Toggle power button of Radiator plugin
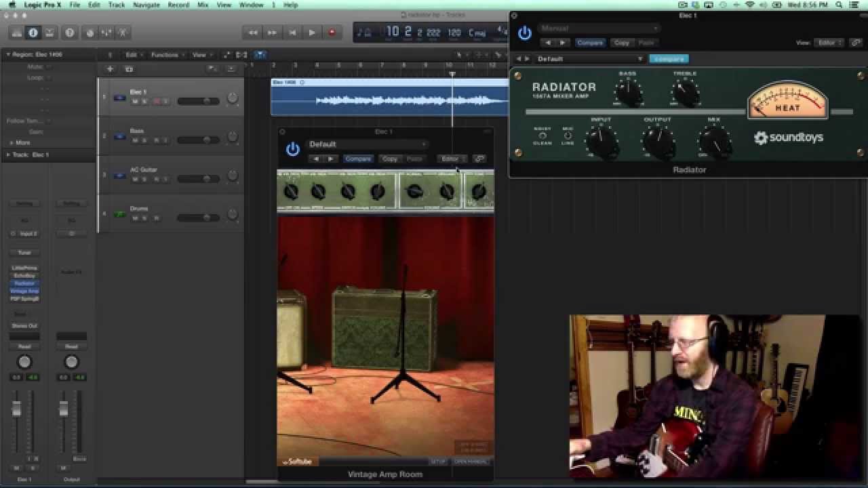This screenshot has width=868, height=488. (x=524, y=33)
